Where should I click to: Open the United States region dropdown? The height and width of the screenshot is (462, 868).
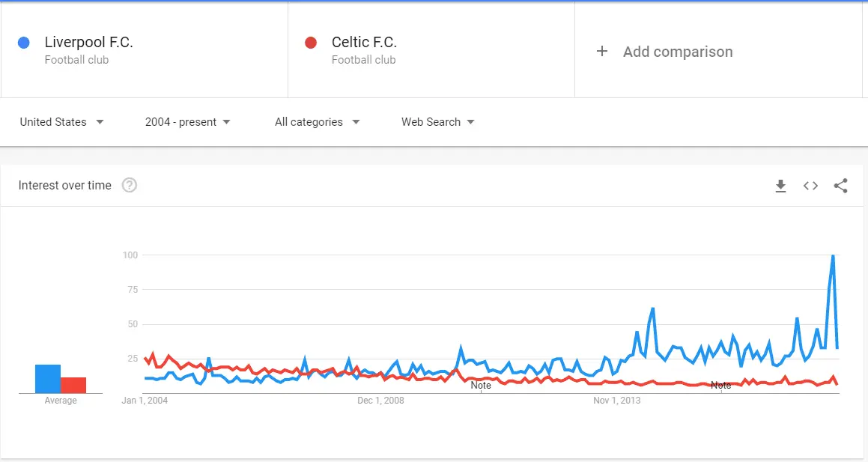coord(61,122)
